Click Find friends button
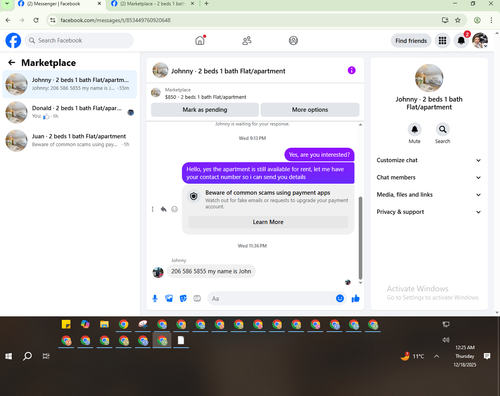This screenshot has width=500, height=396. tap(411, 41)
